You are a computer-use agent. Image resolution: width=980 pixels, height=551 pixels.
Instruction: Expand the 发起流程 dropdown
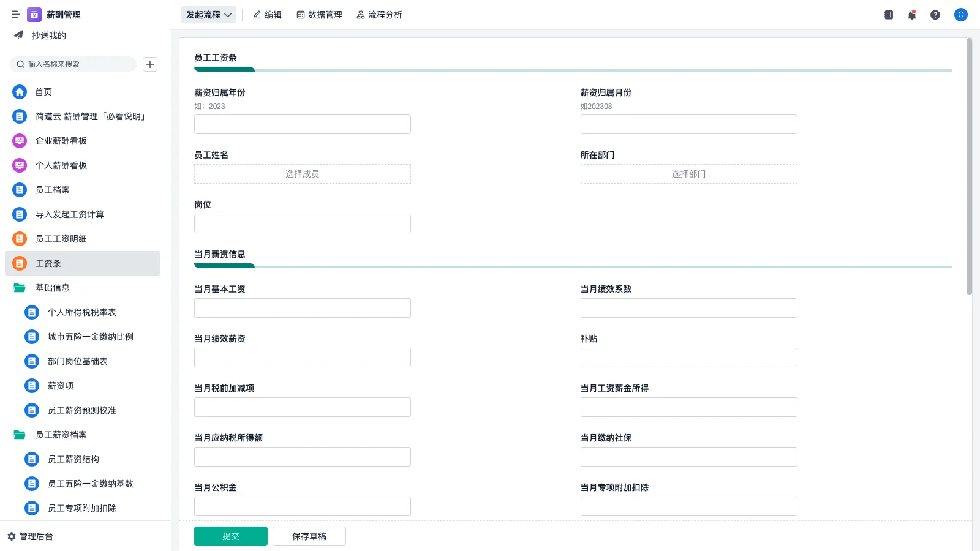(209, 15)
